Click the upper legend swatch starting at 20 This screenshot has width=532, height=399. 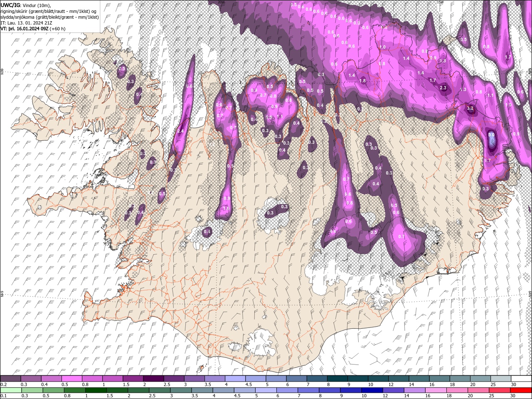pyautogui.click(x=480, y=379)
